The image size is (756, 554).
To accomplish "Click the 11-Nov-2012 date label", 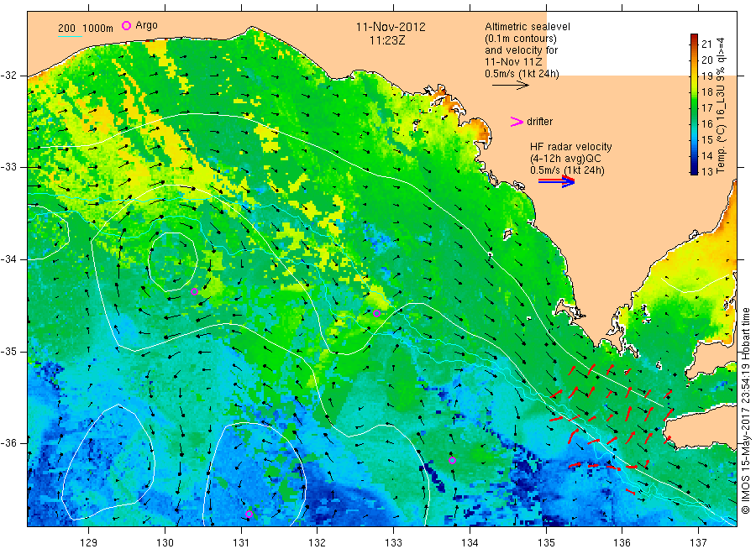I will 391,27.
